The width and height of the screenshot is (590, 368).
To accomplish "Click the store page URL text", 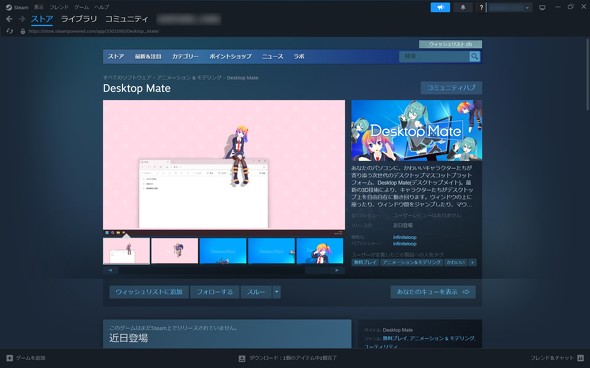I will (94, 31).
